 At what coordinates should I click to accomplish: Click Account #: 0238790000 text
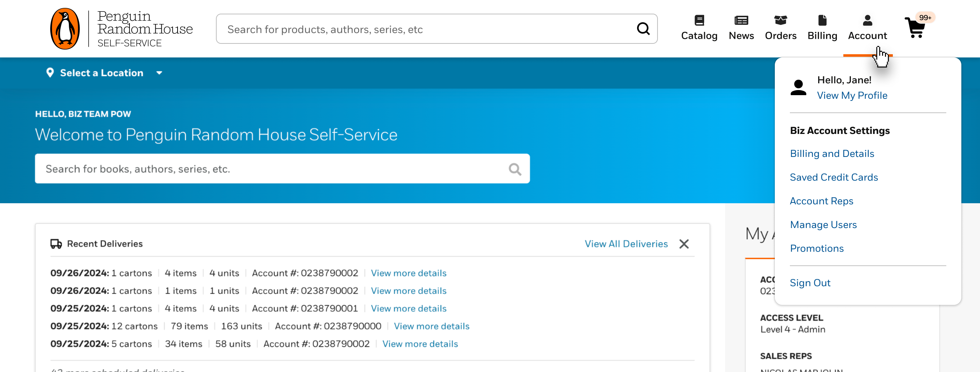(328, 326)
